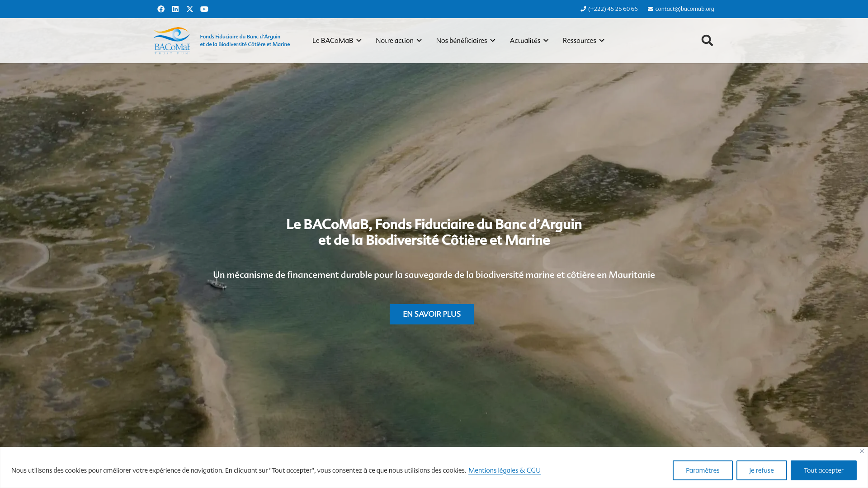Image resolution: width=868 pixels, height=488 pixels.
Task: Call the (+222) 45 25 60 66 number
Action: pyautogui.click(x=613, y=9)
